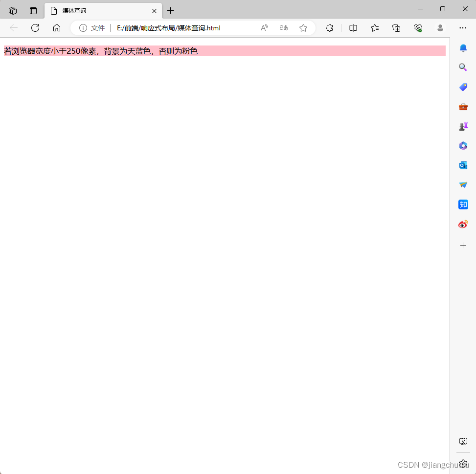Open the translate page icon
This screenshot has height=474, width=476.
[284, 28]
